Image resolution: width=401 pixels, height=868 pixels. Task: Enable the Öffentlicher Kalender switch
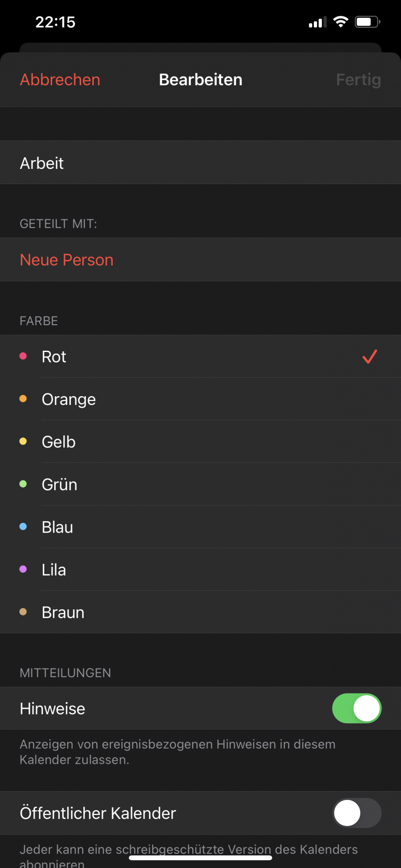[x=356, y=813]
